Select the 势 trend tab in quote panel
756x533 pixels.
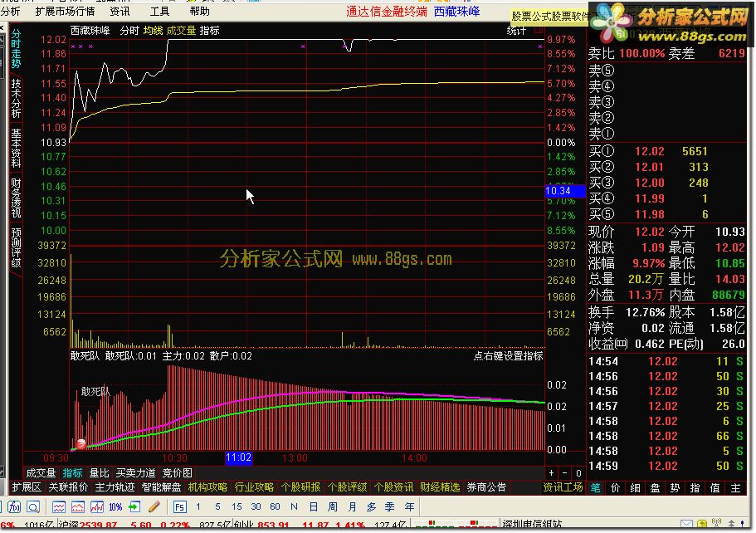pyautogui.click(x=675, y=487)
